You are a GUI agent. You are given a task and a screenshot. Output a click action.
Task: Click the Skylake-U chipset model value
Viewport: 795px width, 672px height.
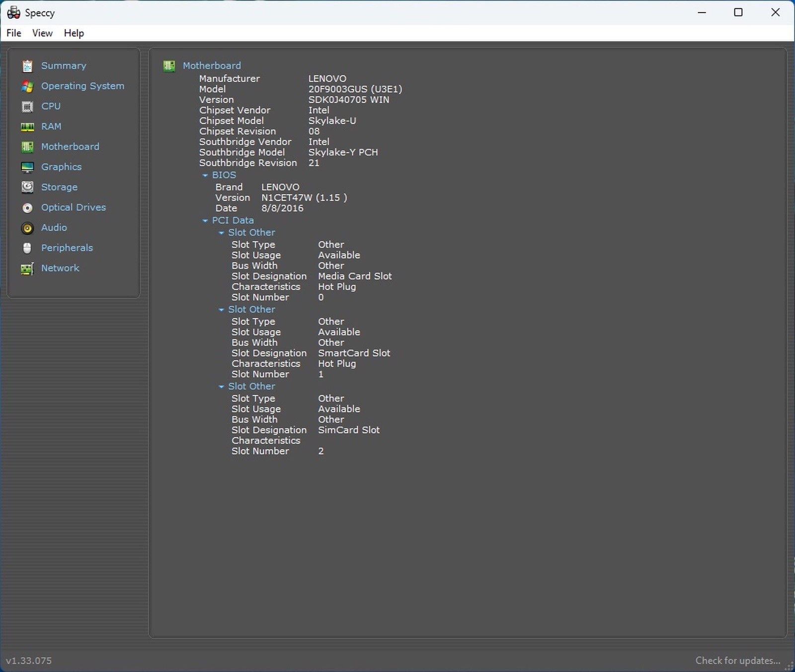pos(332,121)
